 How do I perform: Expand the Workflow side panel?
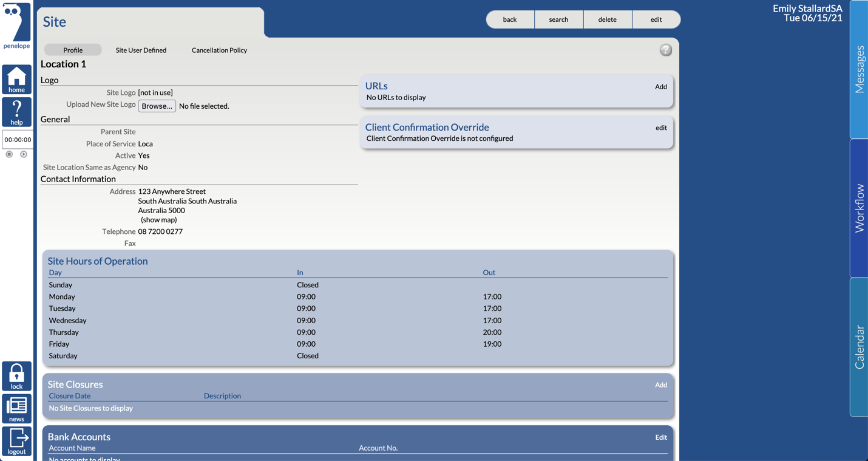click(x=859, y=208)
